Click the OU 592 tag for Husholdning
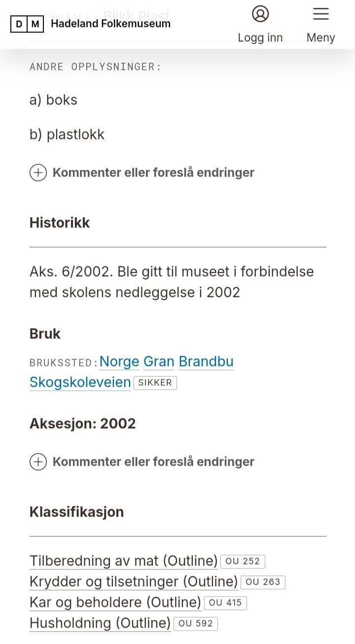Image resolution: width=355 pixels, height=644 pixels. [x=196, y=624]
